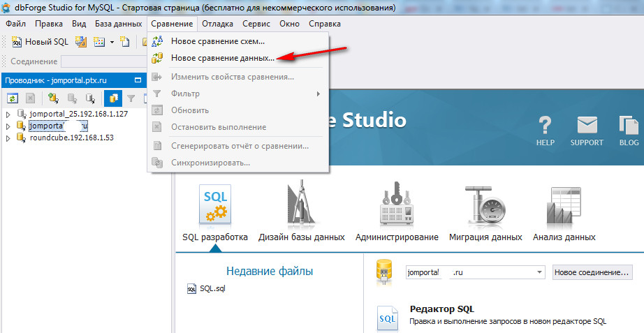Open the База данных menu

118,24
